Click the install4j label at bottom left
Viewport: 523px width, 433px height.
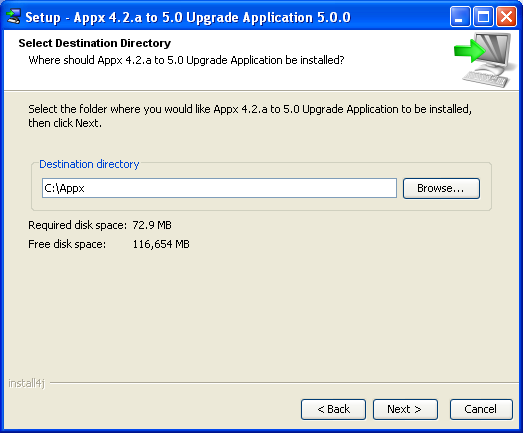[26, 383]
